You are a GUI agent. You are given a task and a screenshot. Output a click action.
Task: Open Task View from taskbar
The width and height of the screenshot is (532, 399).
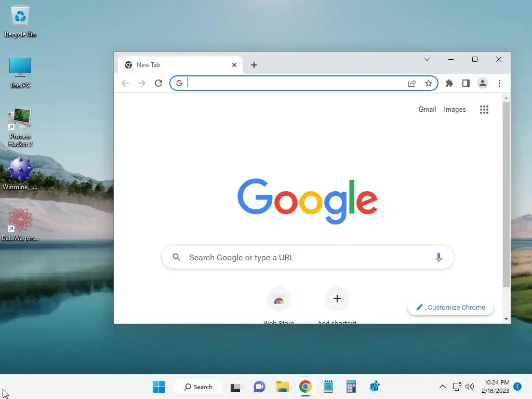(x=235, y=387)
